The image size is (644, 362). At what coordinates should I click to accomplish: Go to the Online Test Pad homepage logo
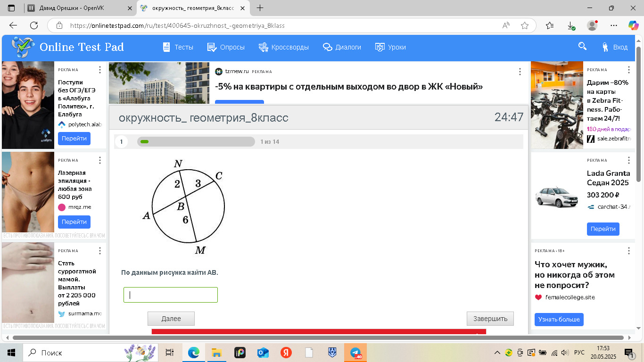pyautogui.click(x=68, y=47)
